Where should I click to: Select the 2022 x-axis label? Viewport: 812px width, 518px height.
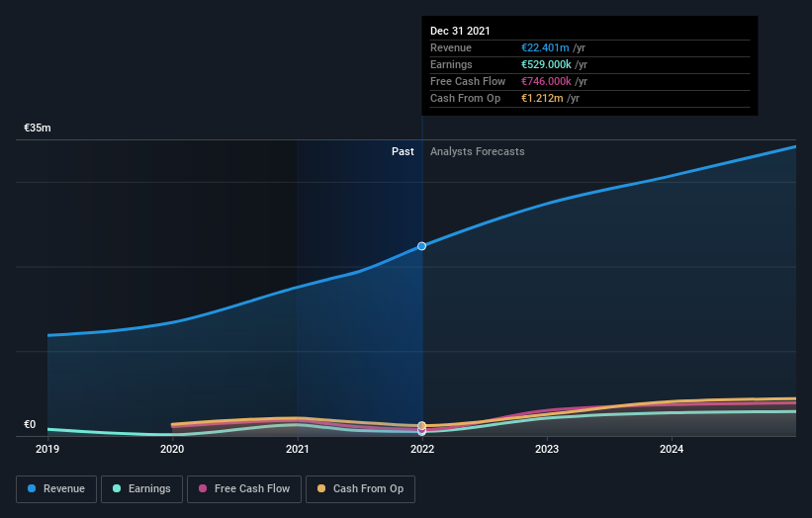(422, 449)
